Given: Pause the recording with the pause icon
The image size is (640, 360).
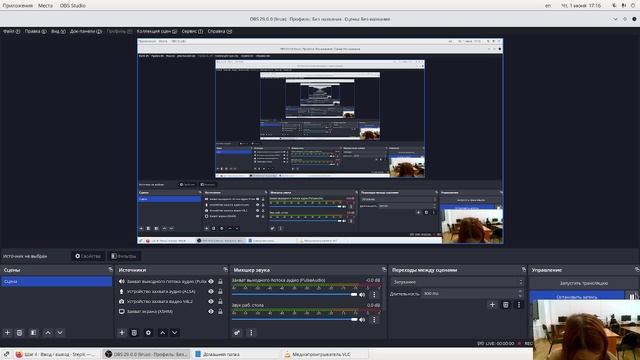Looking at the screenshot, I should [x=632, y=297].
